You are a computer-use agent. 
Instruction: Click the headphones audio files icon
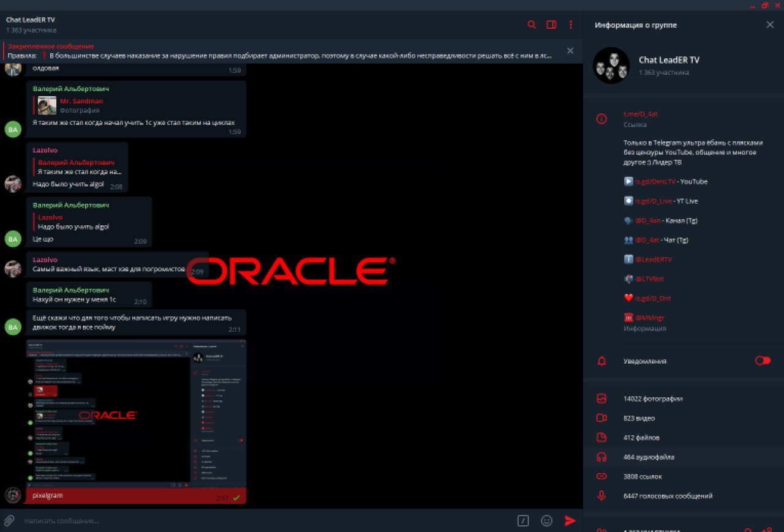pos(601,457)
